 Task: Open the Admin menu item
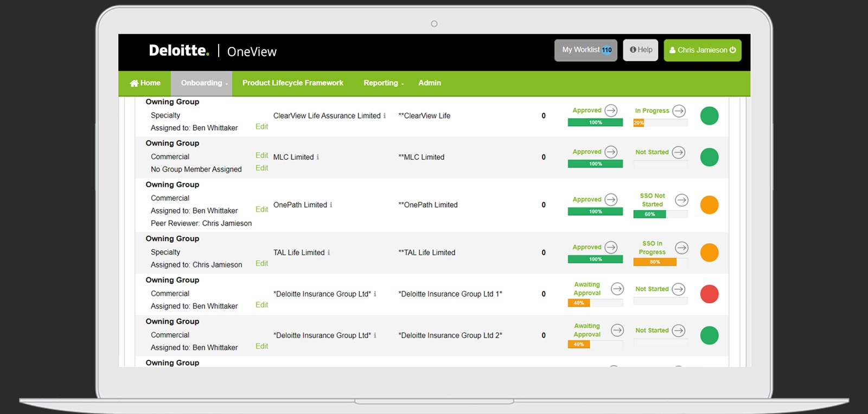(x=430, y=83)
